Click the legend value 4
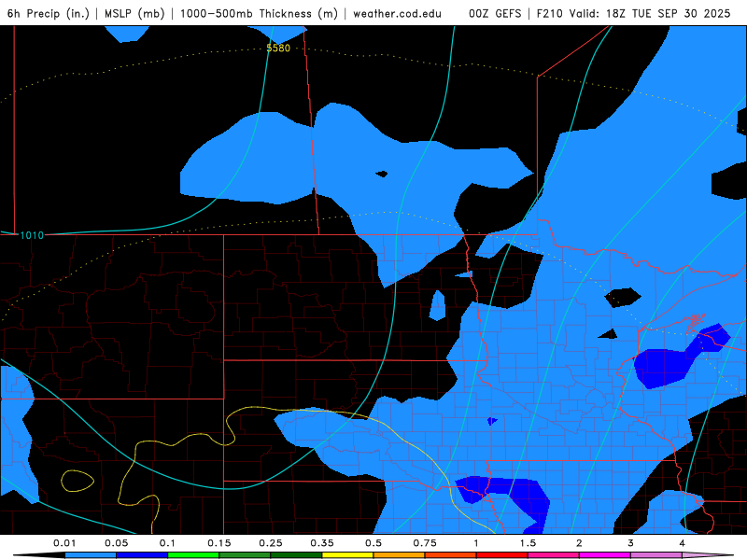Screen dimensions: 747x560 click(x=683, y=543)
